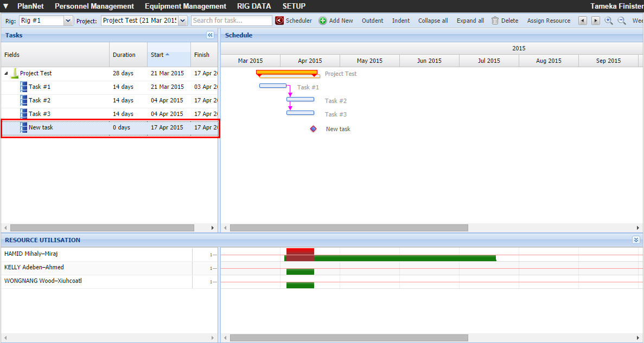Image resolution: width=644 pixels, height=343 pixels.
Task: Open the Personnel Management menu
Action: (94, 6)
